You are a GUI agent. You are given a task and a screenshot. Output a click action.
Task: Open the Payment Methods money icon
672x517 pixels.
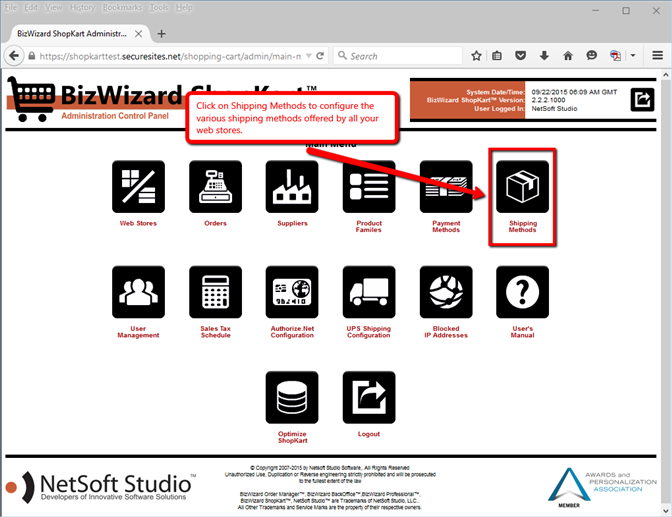(446, 186)
